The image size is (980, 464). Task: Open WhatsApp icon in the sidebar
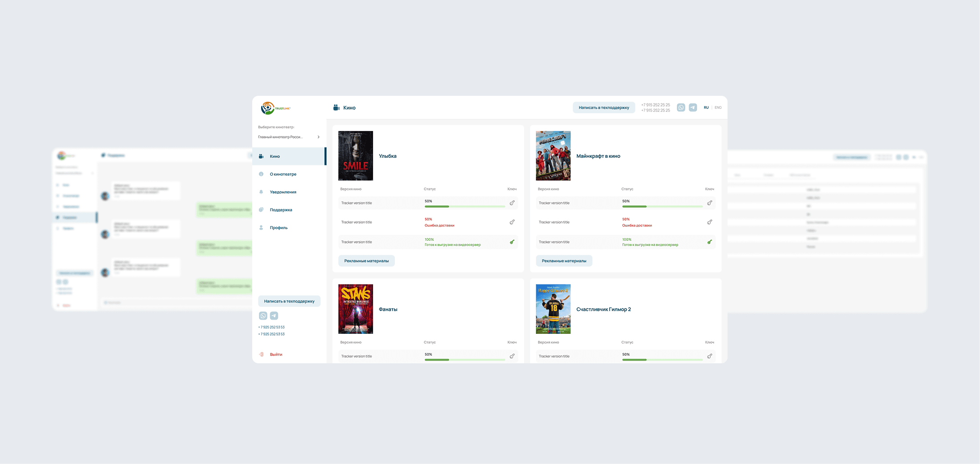[x=263, y=316]
